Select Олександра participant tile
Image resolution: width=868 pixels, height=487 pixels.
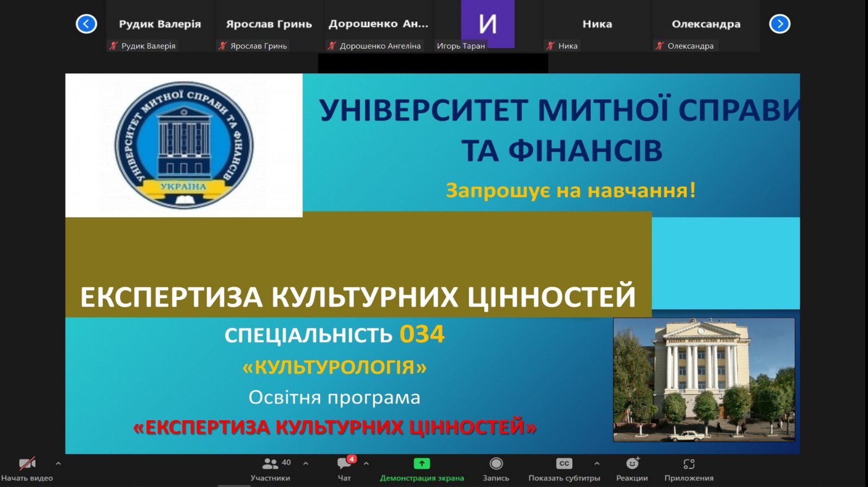click(x=706, y=26)
